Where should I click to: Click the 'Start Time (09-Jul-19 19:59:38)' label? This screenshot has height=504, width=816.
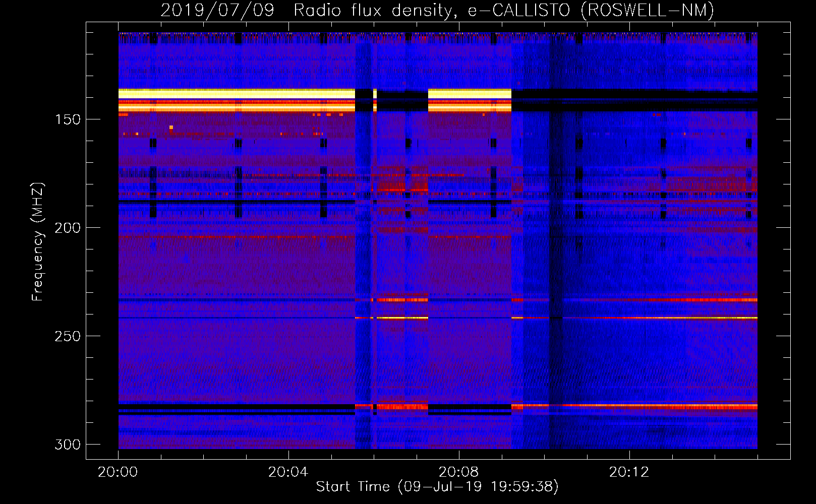click(x=437, y=487)
